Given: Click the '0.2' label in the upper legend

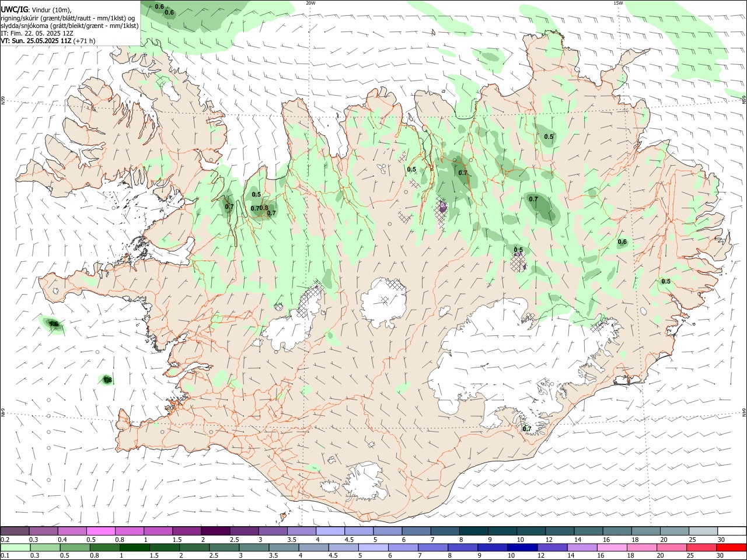Looking at the screenshot, I should (5, 540).
